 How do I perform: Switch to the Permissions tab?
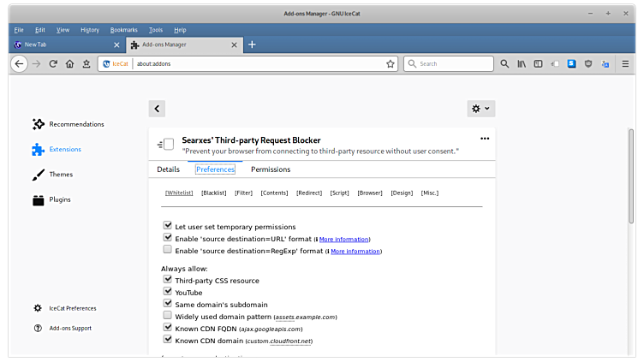(x=270, y=169)
